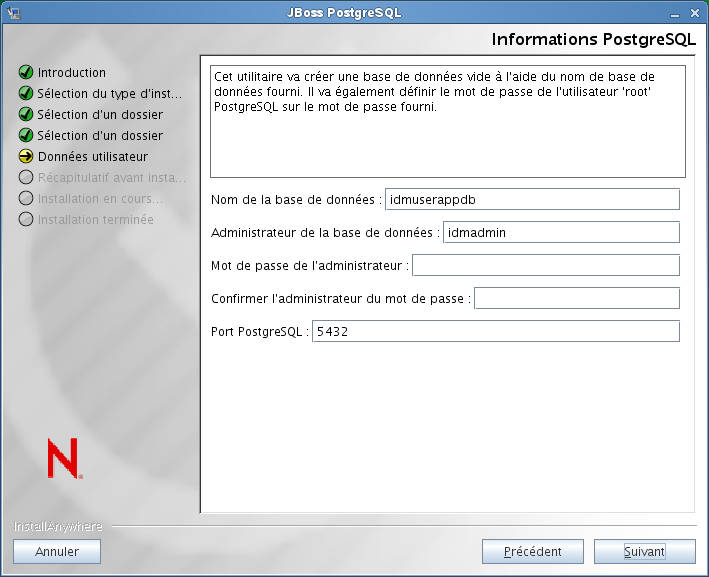Click the Informations PostgreSQL heading

pyautogui.click(x=594, y=39)
